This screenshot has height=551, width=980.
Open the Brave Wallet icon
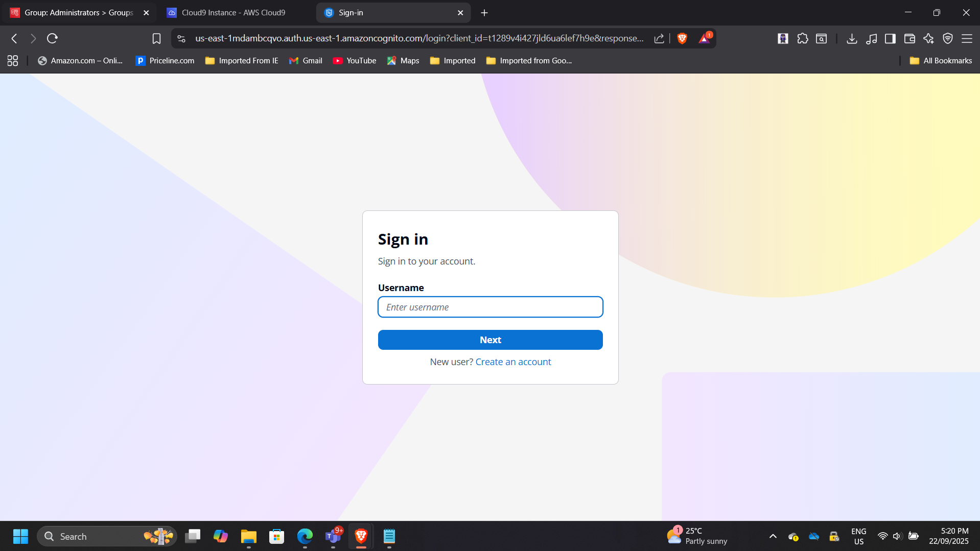click(909, 38)
